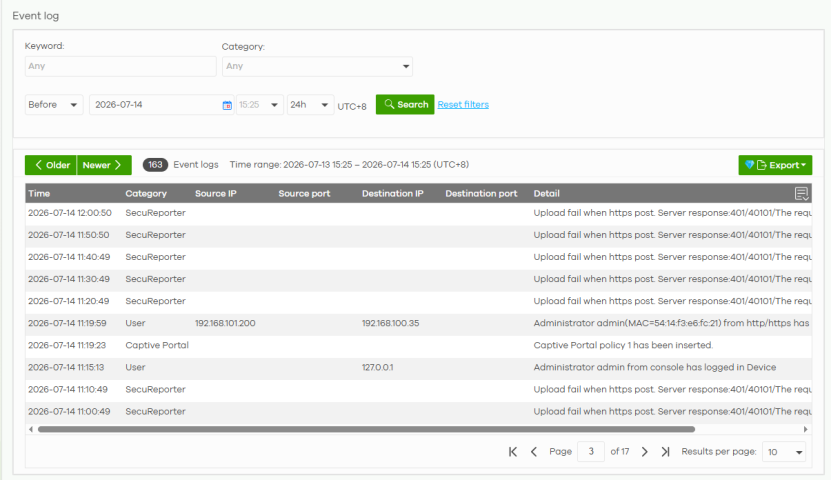
Task: Click destination IP 192.168.100.35
Action: (391, 323)
